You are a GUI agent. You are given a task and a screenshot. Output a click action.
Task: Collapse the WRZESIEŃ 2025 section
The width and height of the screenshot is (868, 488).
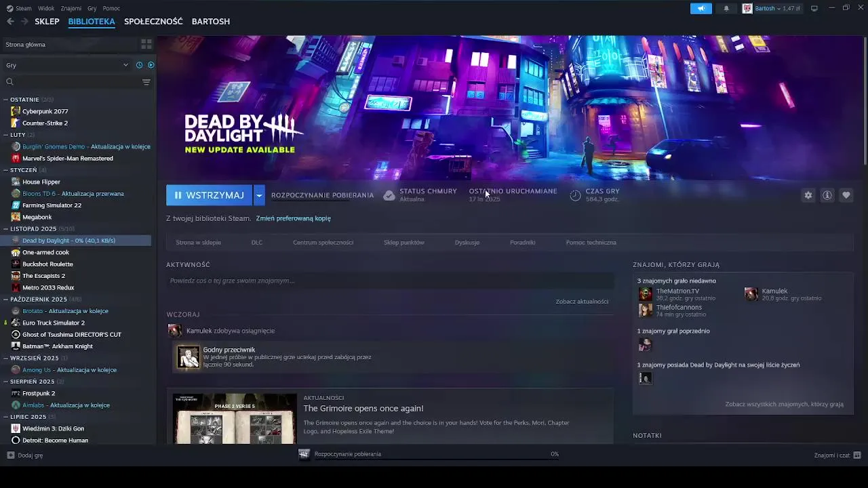point(5,358)
